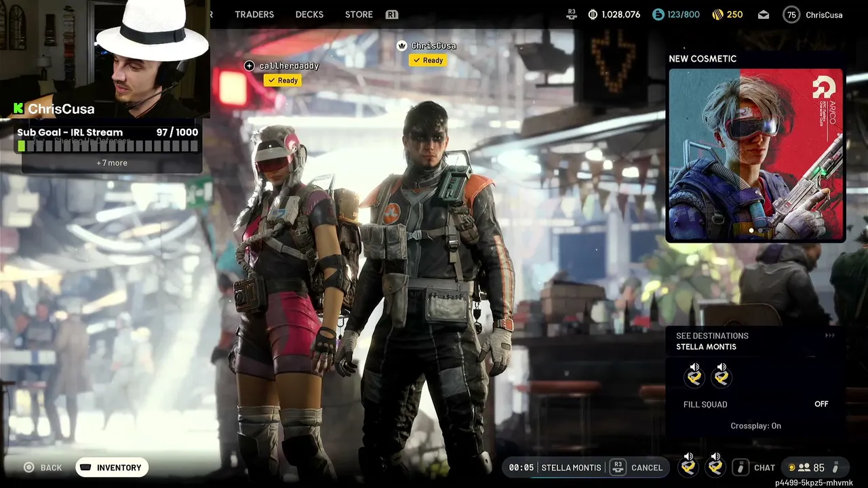
Task: Click the 250 token balance
Action: click(x=734, y=14)
